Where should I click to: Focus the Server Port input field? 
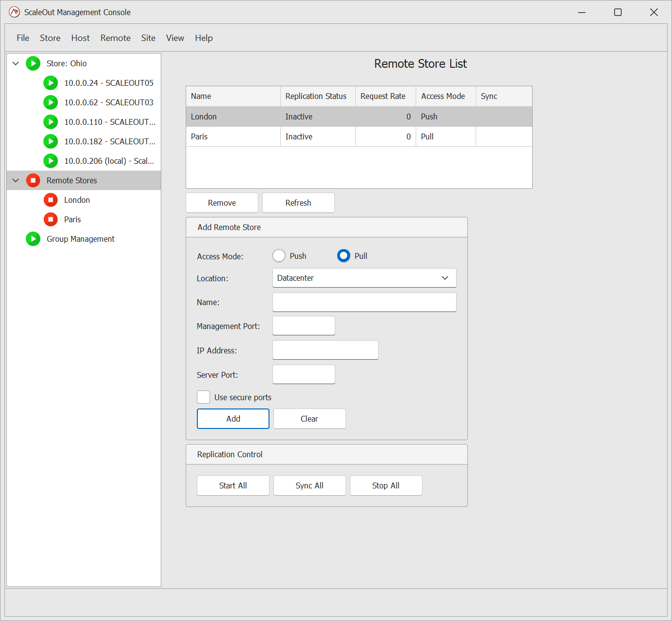304,374
